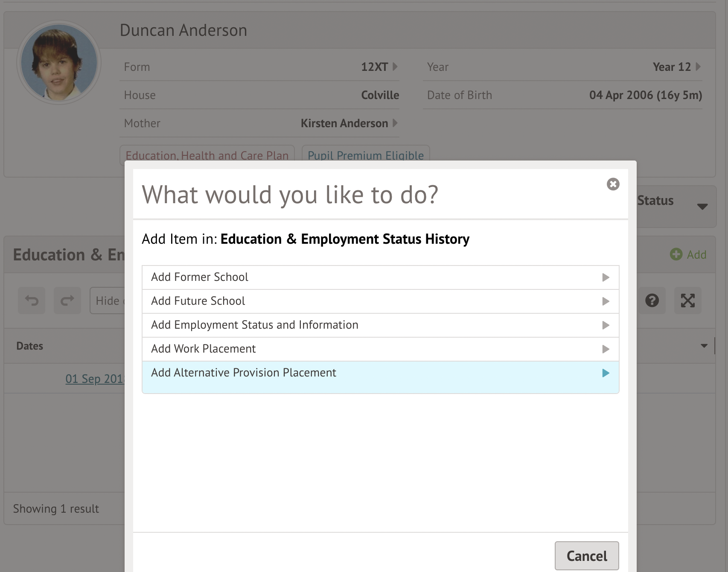The height and width of the screenshot is (572, 728).
Task: Click the green Add plus icon
Action: 676,254
